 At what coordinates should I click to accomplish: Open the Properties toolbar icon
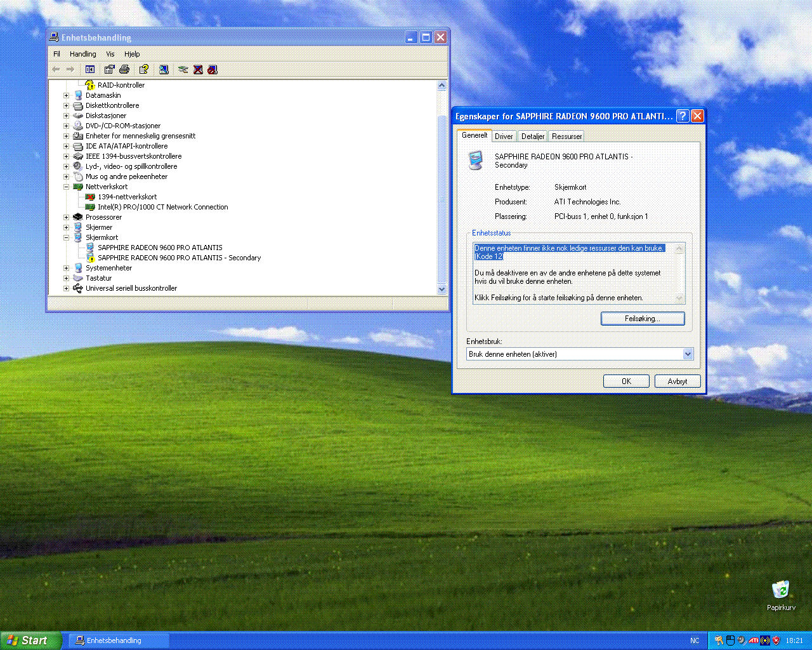[x=109, y=70]
